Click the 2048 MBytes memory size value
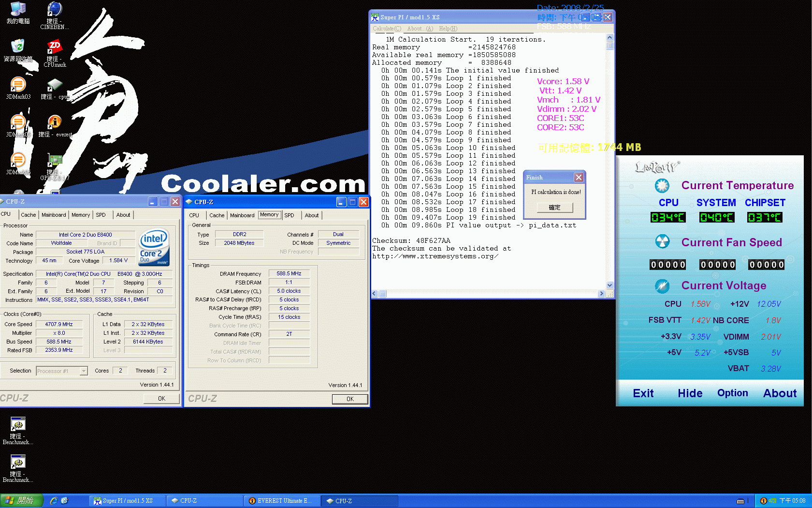 pyautogui.click(x=239, y=243)
